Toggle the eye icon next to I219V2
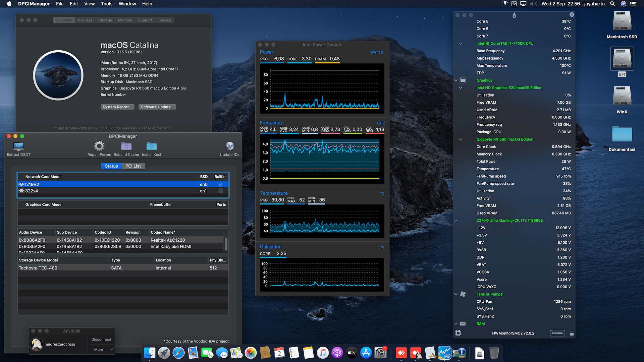Image resolution: width=644 pixels, height=362 pixels. (21, 184)
